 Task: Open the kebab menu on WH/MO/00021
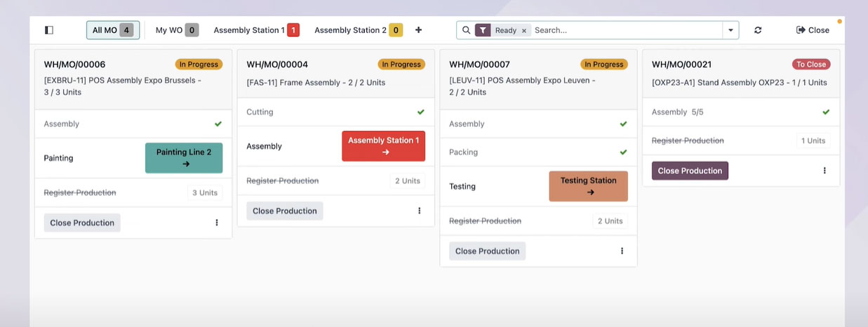(824, 171)
